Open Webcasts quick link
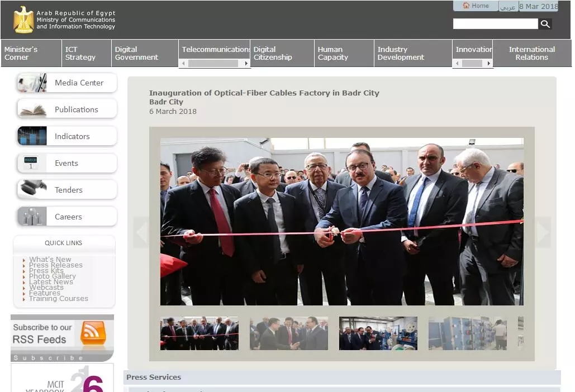The width and height of the screenshot is (575, 392). pyautogui.click(x=46, y=288)
